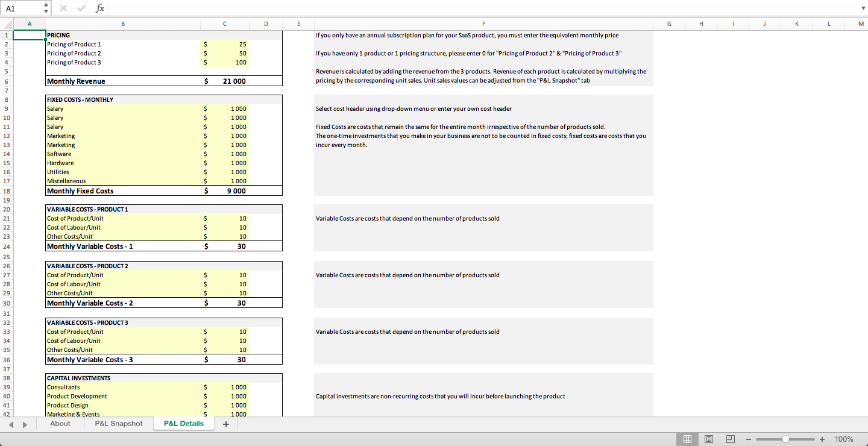Select column B header
The width and height of the screenshot is (868, 446).
click(x=122, y=24)
